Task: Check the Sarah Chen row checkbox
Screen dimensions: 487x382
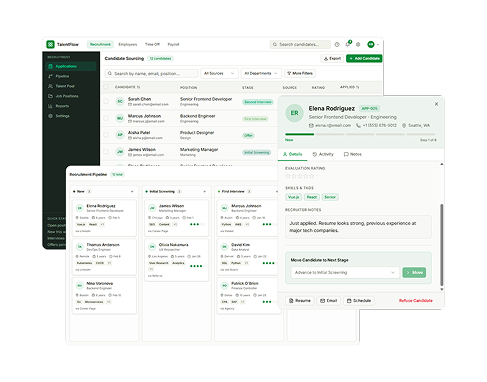Action: click(x=106, y=101)
